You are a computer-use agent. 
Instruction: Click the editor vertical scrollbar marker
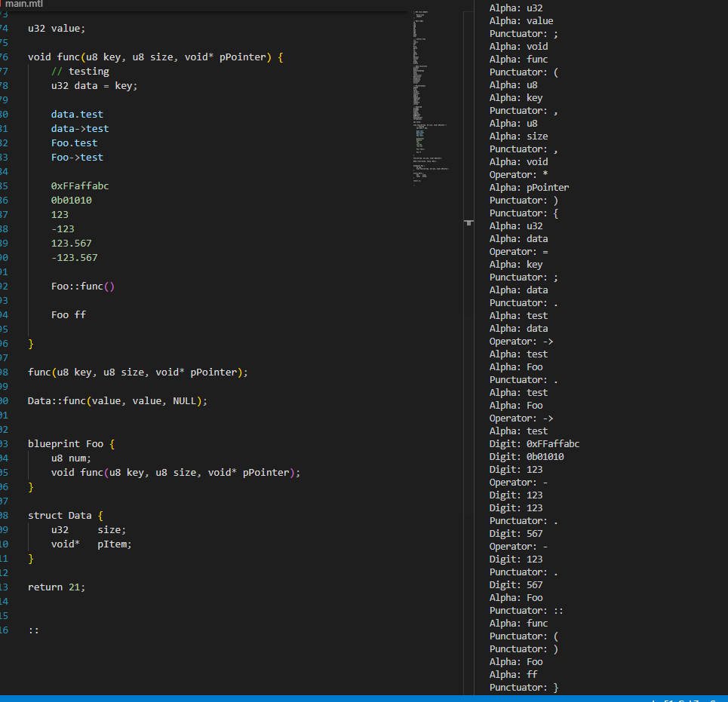click(x=468, y=222)
